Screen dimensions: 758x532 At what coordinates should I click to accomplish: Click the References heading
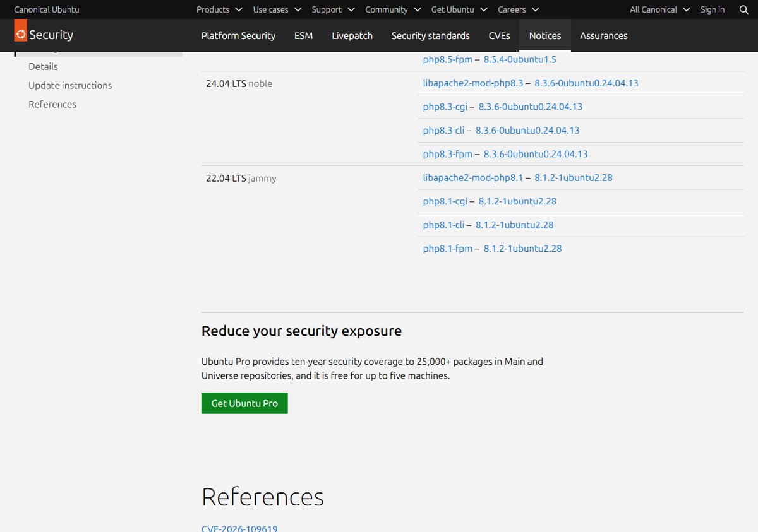coord(263,497)
